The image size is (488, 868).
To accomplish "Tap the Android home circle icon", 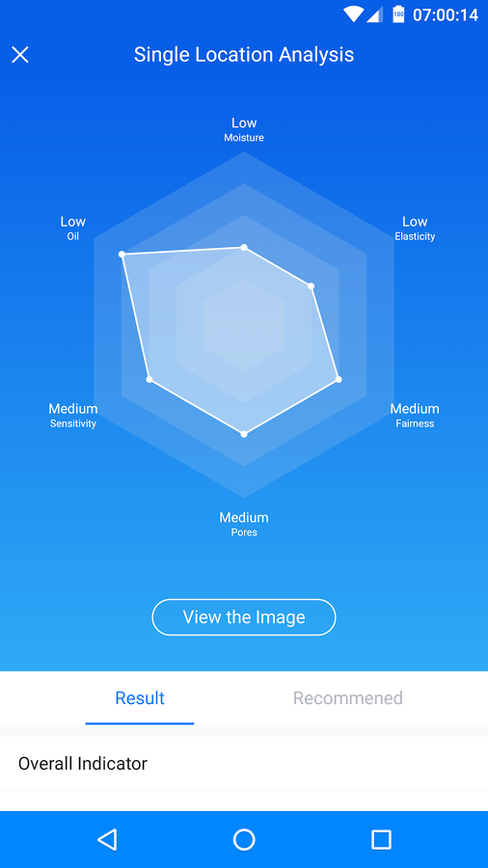I will click(x=244, y=839).
